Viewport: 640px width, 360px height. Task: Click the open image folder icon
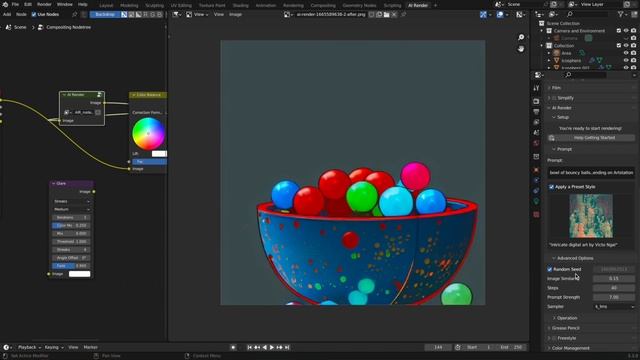click(386, 14)
